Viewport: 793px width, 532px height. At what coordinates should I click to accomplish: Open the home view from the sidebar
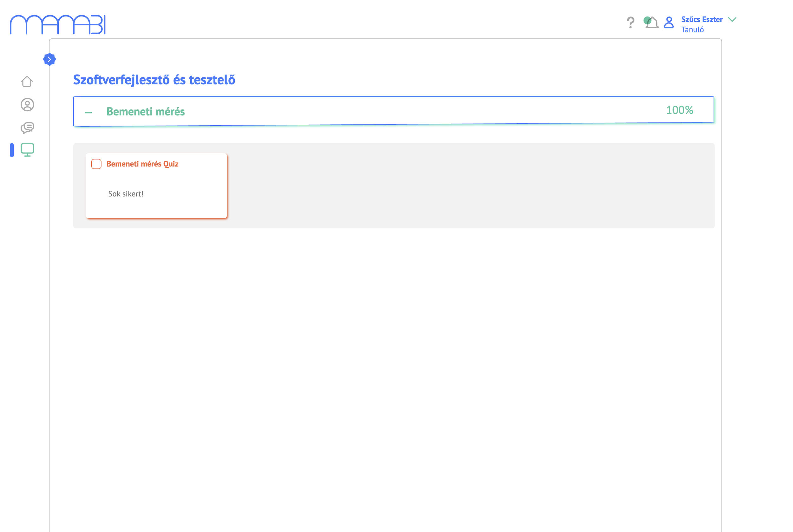click(x=27, y=82)
